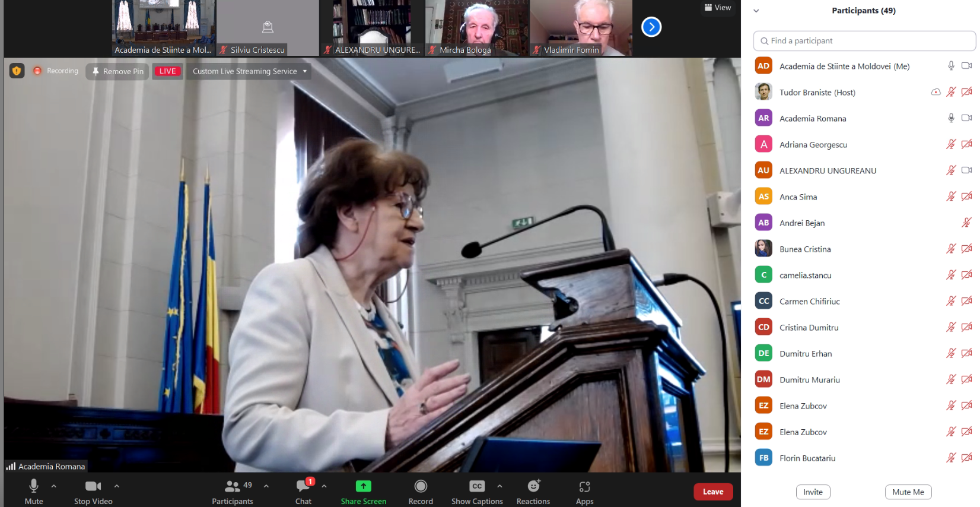Open Custom Live Streaming Service dropdown
Viewport: 980px width, 507px height.
pos(250,71)
